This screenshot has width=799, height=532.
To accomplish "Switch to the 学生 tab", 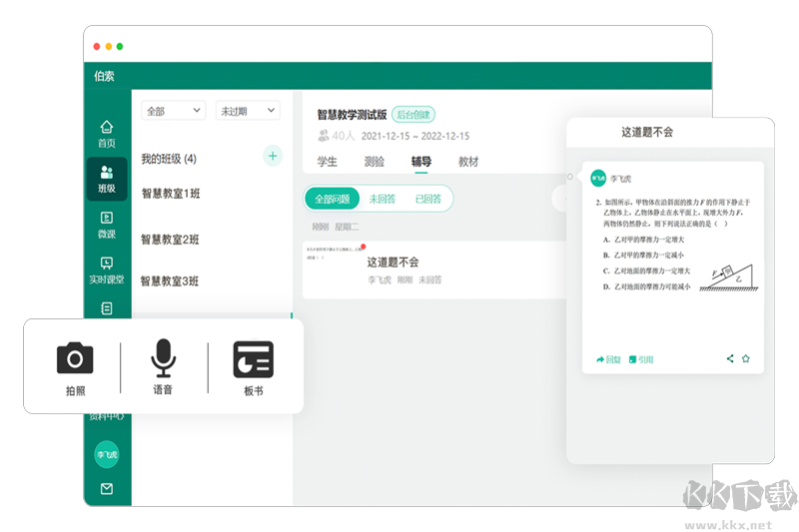I will (x=328, y=162).
